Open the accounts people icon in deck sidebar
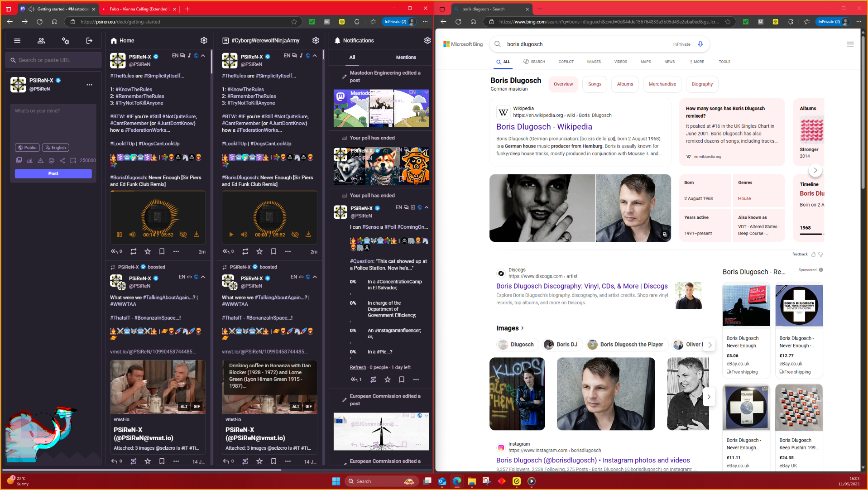Viewport: 868px width, 490px height. coord(41,41)
